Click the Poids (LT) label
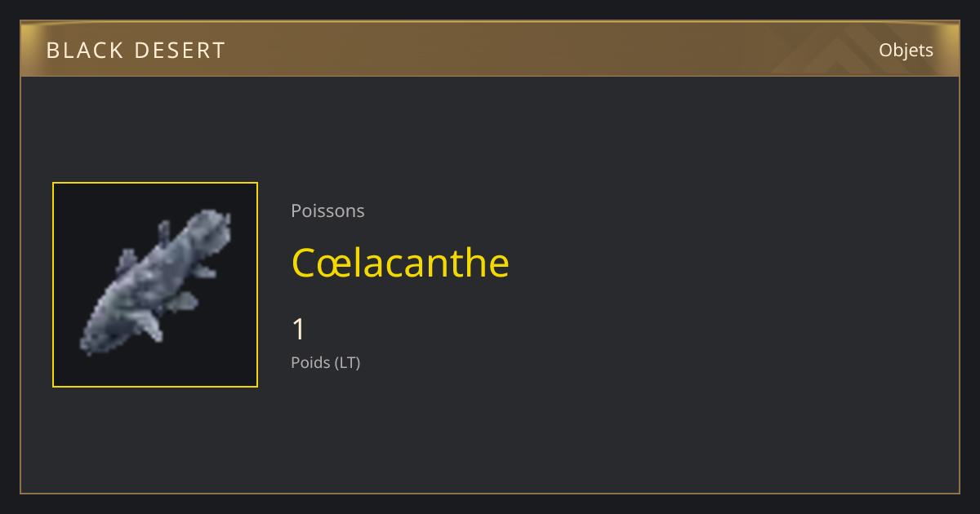980x514 pixels. (325, 362)
